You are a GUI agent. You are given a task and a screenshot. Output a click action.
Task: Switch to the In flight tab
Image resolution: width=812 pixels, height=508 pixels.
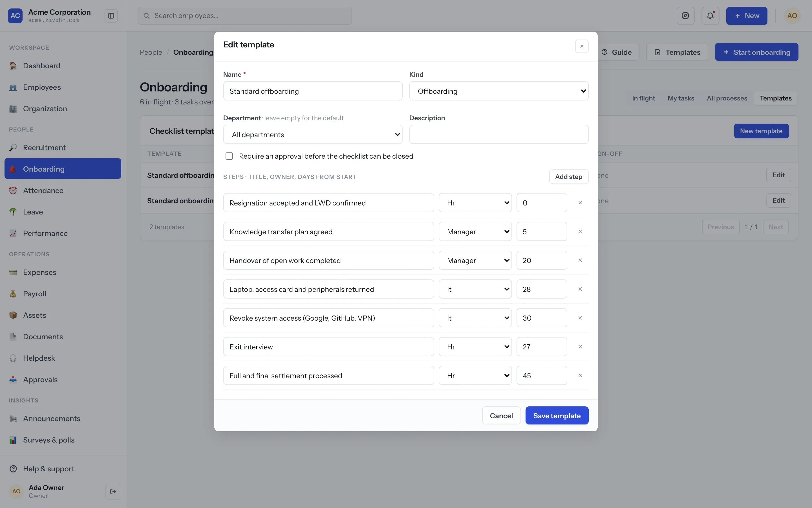643,98
